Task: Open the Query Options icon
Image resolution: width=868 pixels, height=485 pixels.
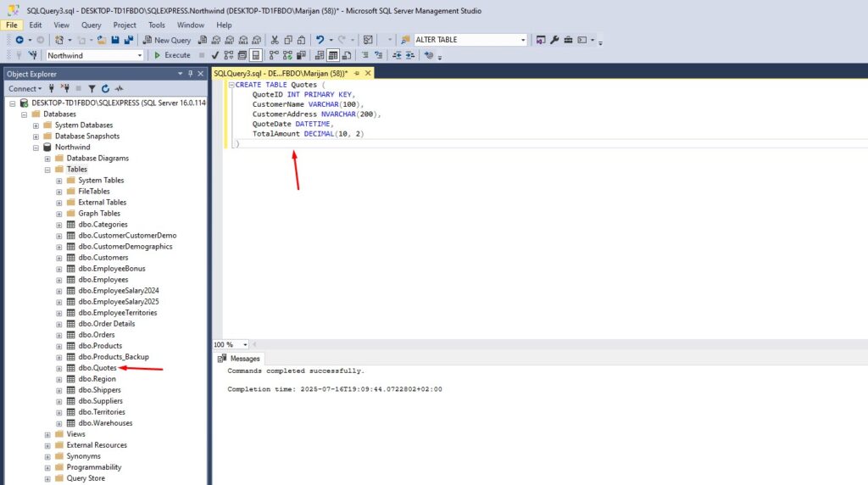Action: pyautogui.click(x=242, y=55)
